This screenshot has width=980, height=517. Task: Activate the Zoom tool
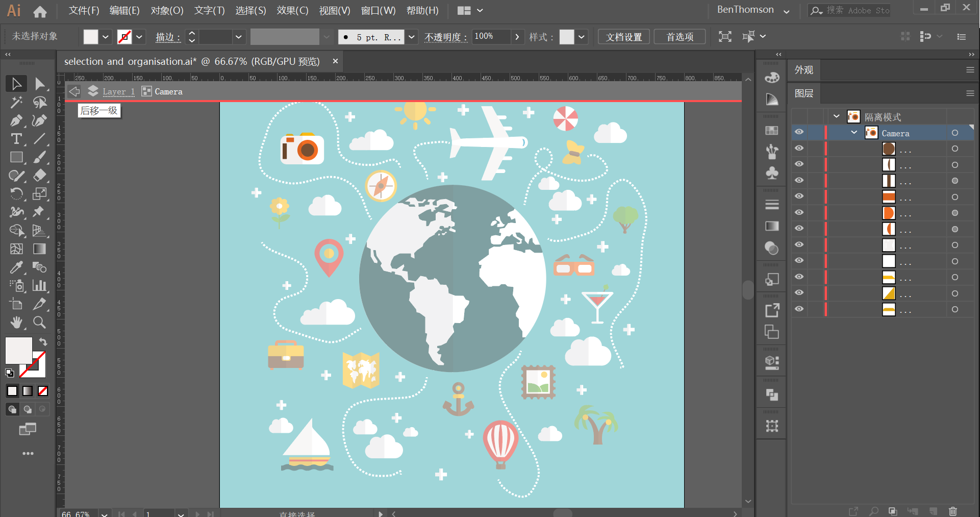coord(39,323)
